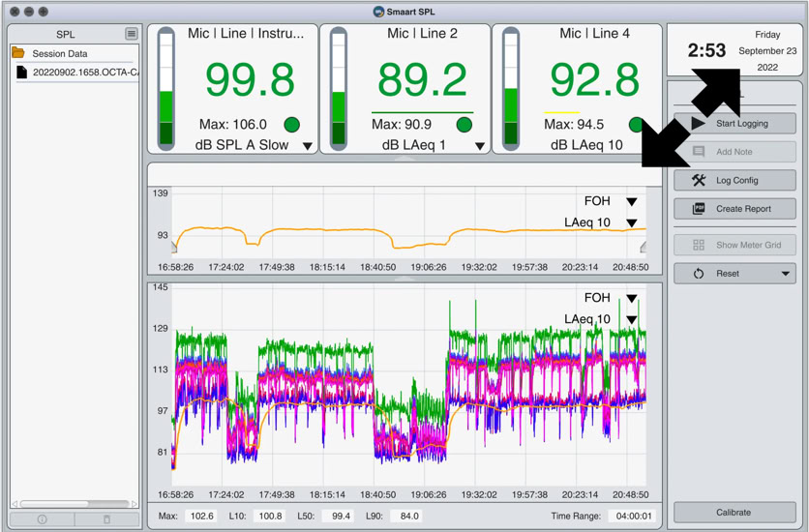
Task: Click the Session Data folder icon
Action: 19,53
